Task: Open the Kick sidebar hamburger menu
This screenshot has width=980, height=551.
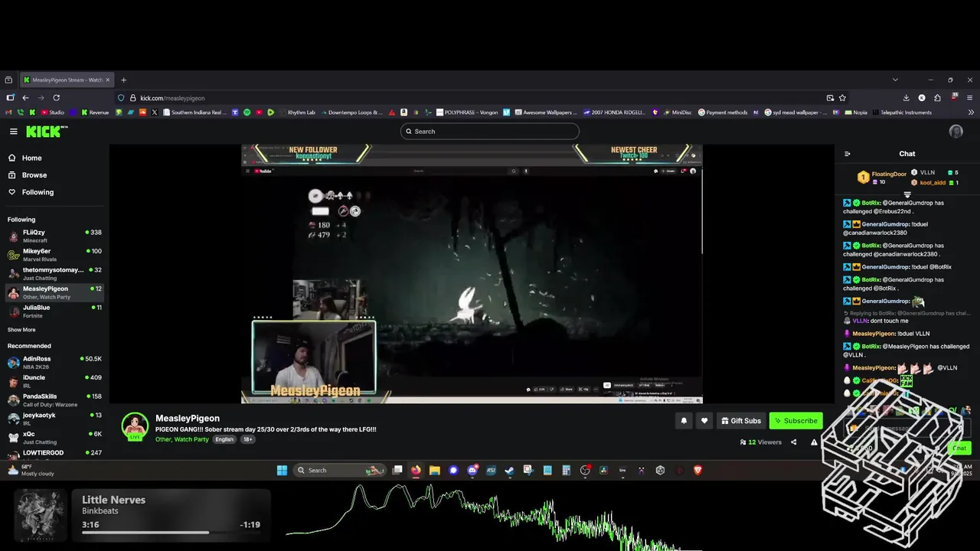Action: coord(13,132)
